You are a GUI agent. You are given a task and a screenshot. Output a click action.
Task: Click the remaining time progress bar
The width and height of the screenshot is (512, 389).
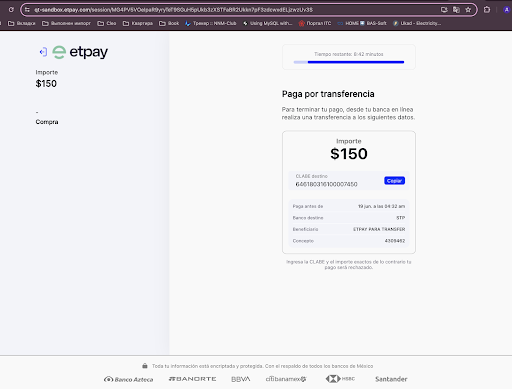click(349, 62)
